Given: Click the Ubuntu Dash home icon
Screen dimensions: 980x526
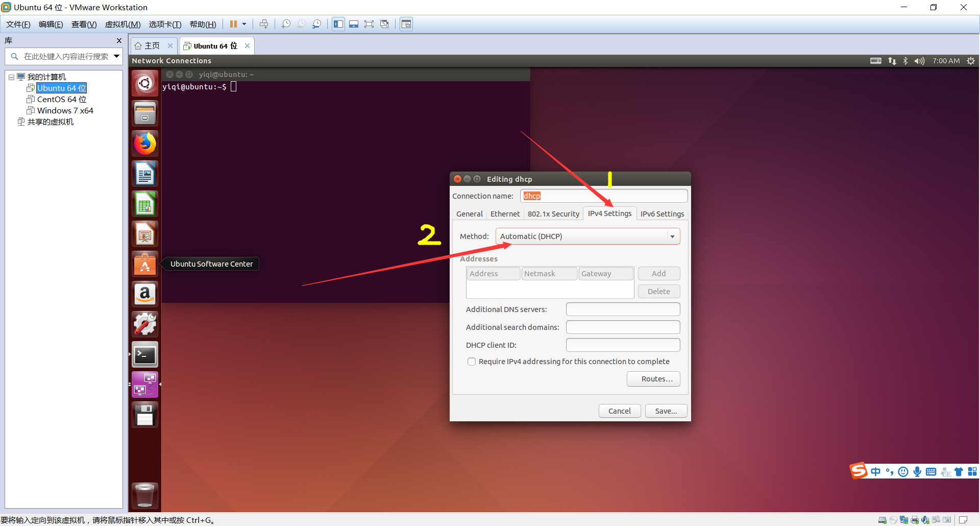Looking at the screenshot, I should [x=145, y=83].
